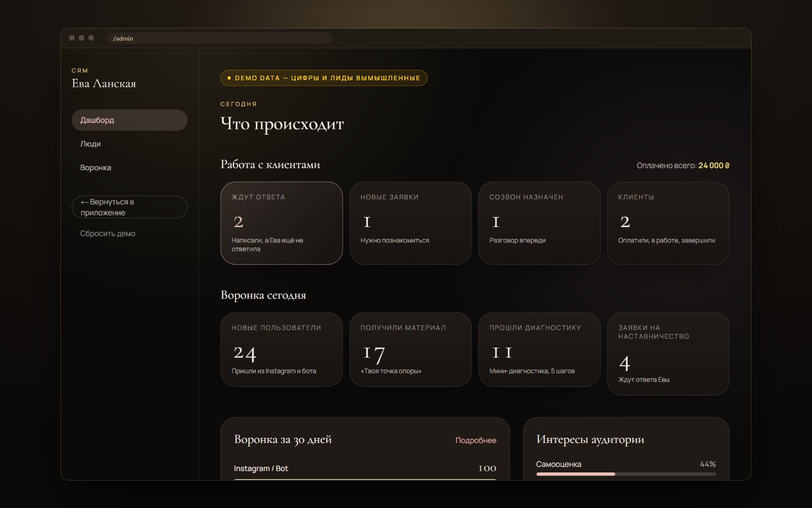
Task: Select the Прошли диагностику card
Action: coord(539,350)
